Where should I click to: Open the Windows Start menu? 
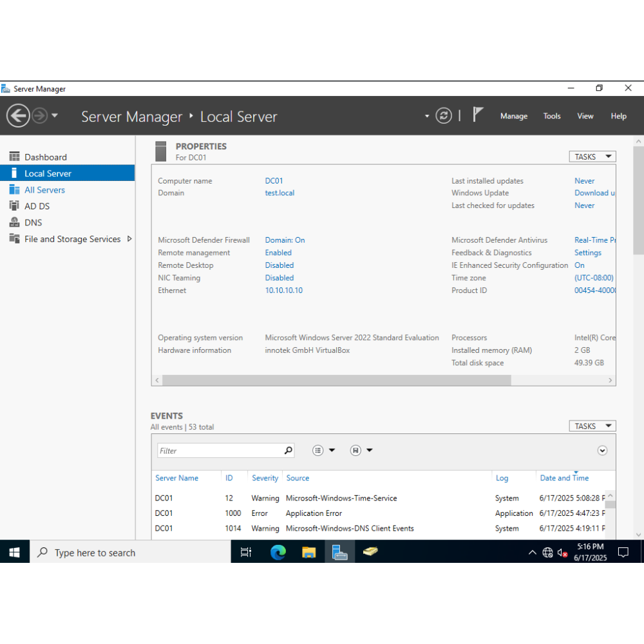[14, 553]
